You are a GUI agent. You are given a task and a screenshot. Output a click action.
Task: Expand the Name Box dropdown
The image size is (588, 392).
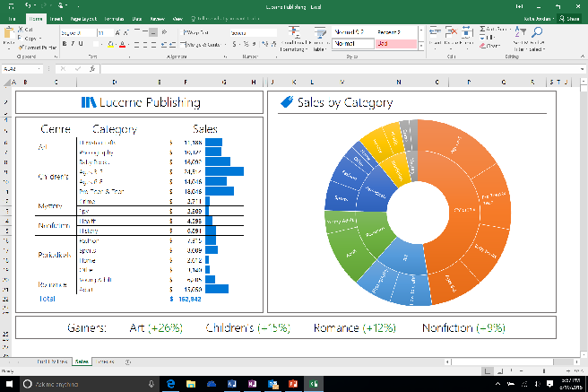[x=42, y=68]
